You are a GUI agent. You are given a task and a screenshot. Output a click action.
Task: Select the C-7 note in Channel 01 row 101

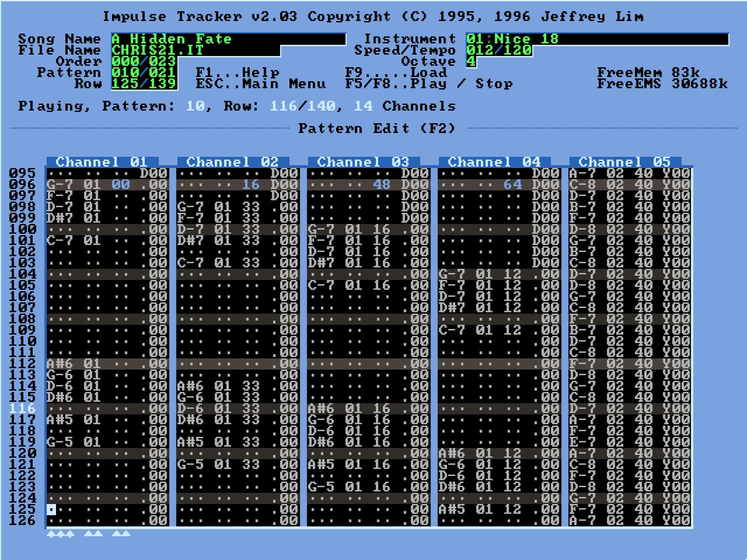pos(60,241)
